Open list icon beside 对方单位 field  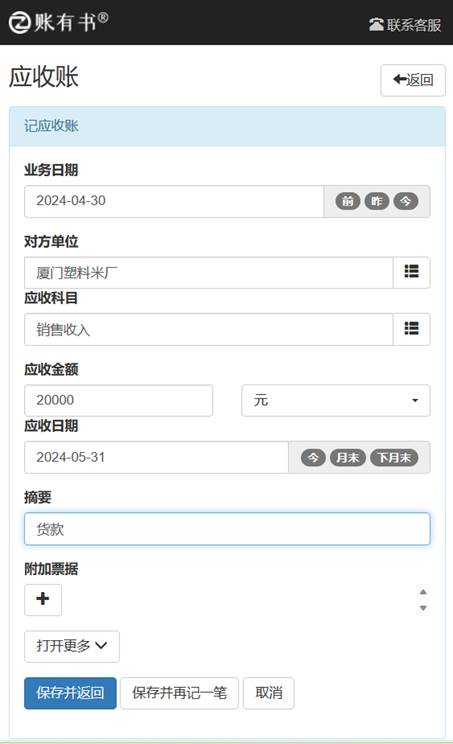(x=411, y=272)
